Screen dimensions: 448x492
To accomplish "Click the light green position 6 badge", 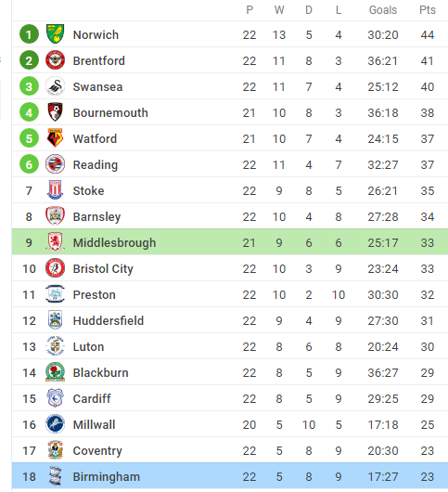I will click(x=29, y=164).
